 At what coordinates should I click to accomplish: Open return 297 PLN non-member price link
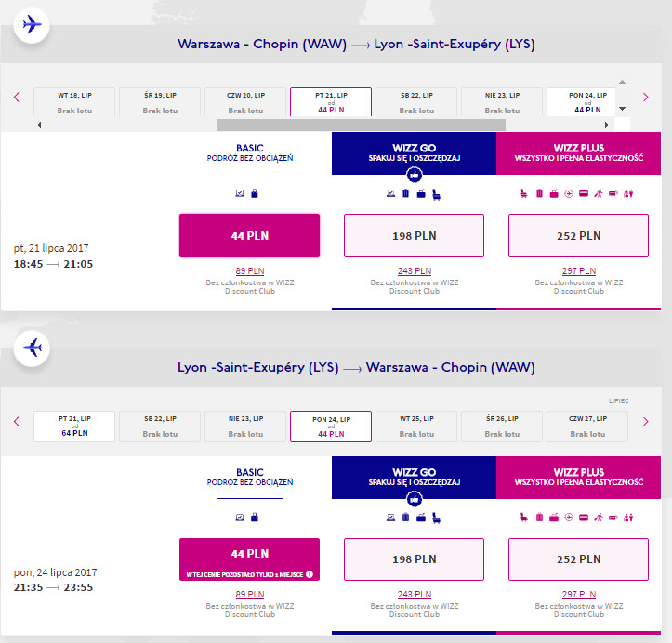pos(579,595)
